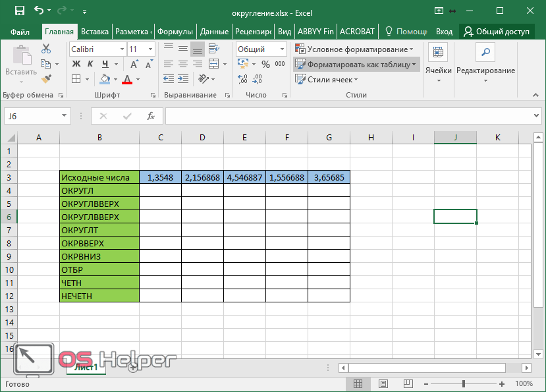Screen dimensions: 546x392
Task: Click the Merge and Center icon
Action: click(214, 64)
